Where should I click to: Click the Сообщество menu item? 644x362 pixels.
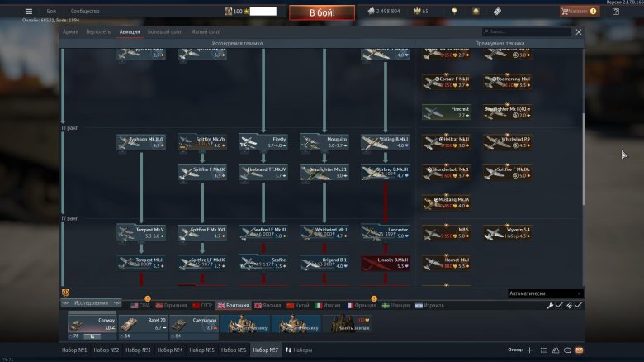click(x=84, y=12)
